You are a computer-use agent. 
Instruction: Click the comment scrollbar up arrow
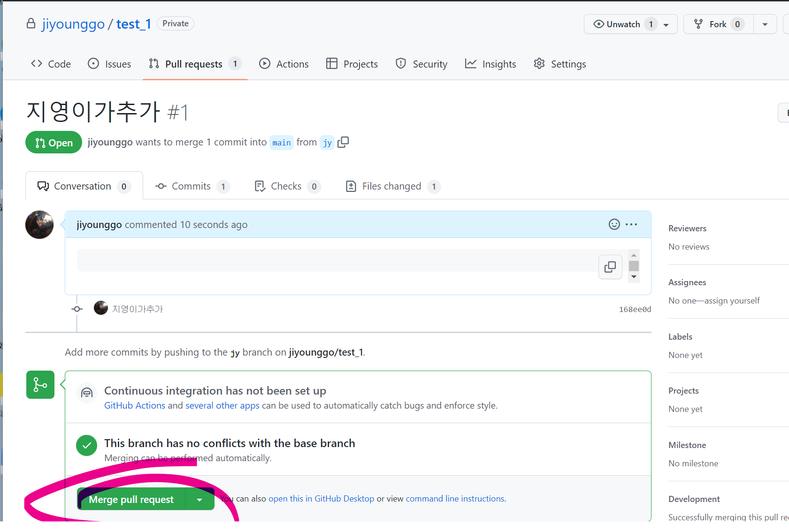634,255
